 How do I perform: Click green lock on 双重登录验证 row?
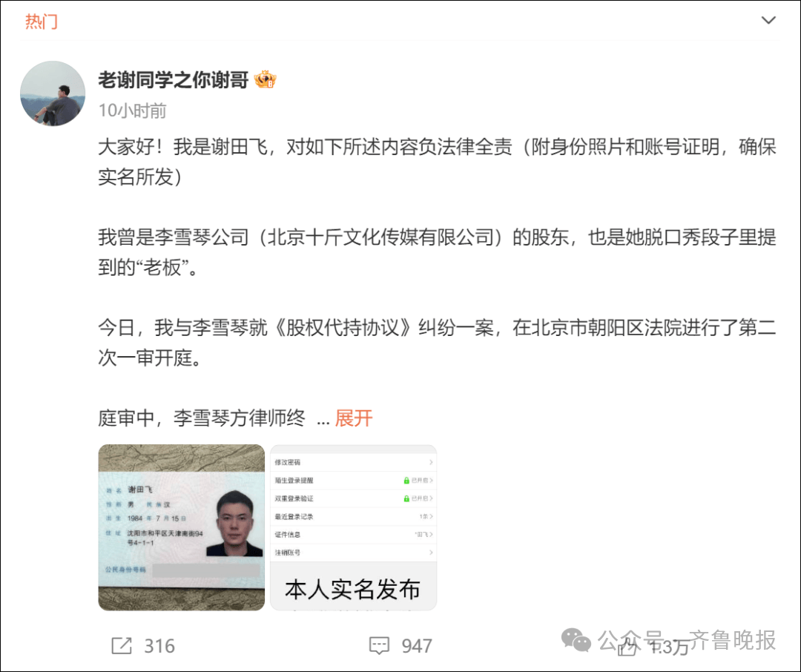coord(406,498)
